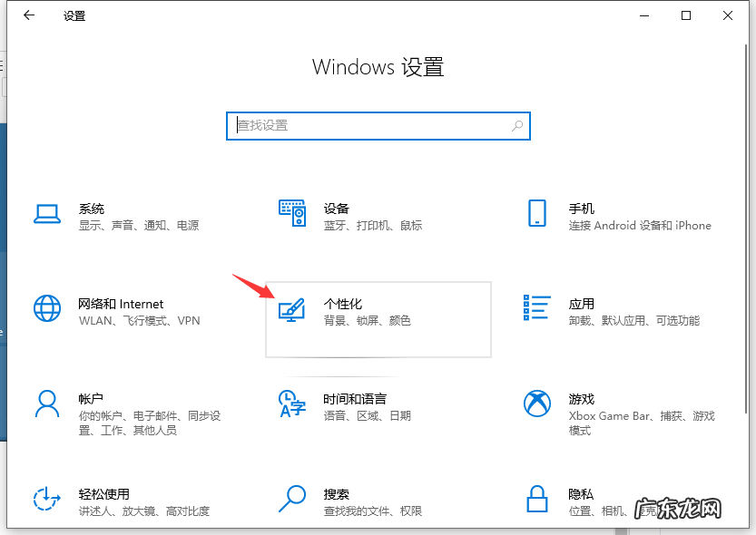Open 网络和 Internet settings icon
756x535 pixels.
click(x=47, y=308)
